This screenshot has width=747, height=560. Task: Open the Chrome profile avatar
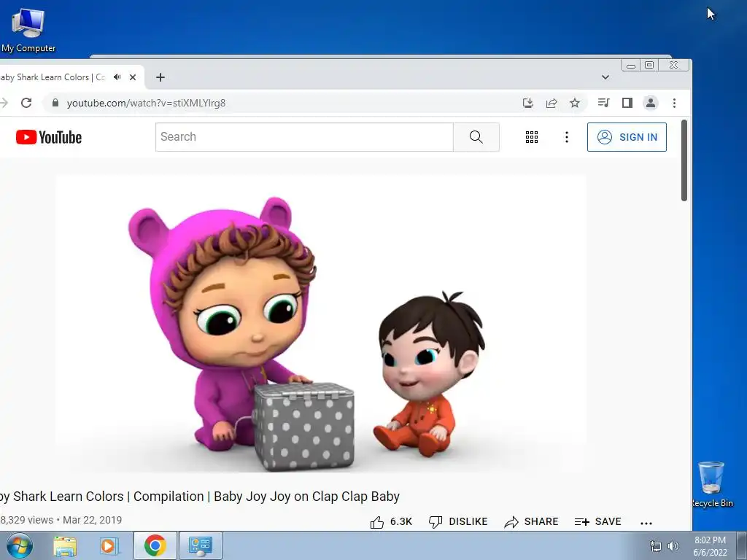tap(650, 103)
